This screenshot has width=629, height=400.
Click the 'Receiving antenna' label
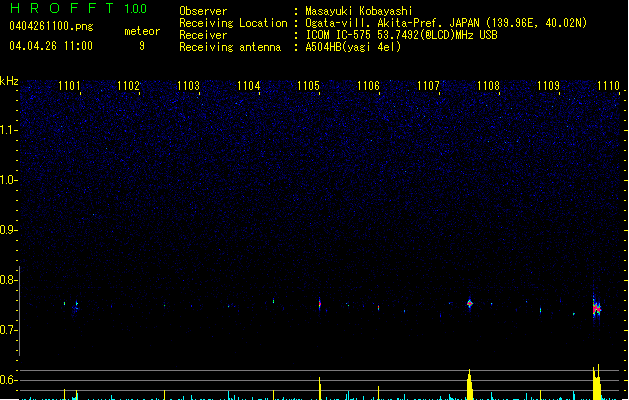coord(230,47)
